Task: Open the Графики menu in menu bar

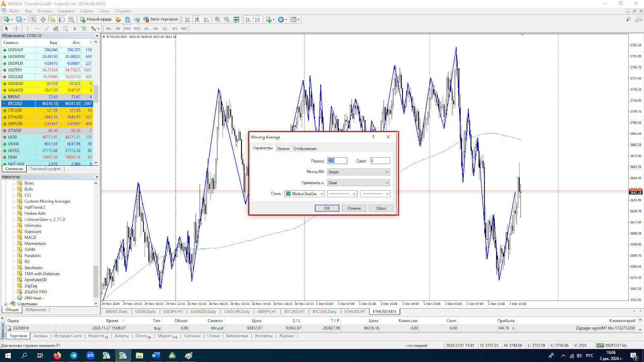Action: click(66, 11)
